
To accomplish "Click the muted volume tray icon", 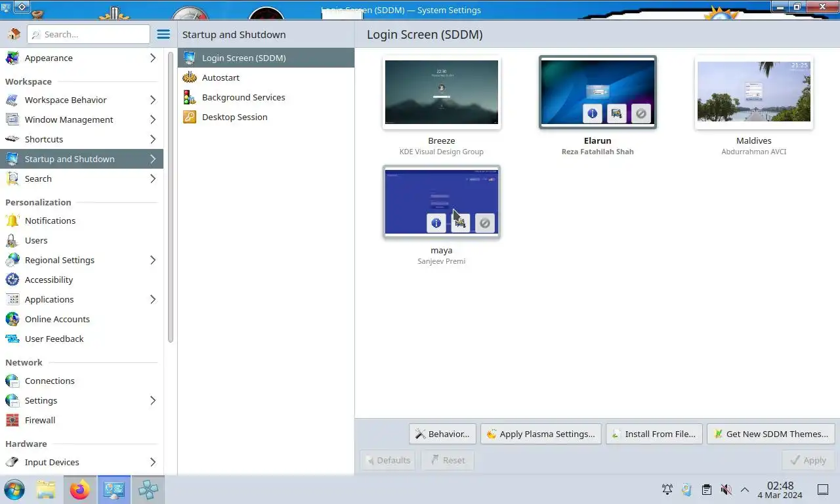I will coord(726,490).
